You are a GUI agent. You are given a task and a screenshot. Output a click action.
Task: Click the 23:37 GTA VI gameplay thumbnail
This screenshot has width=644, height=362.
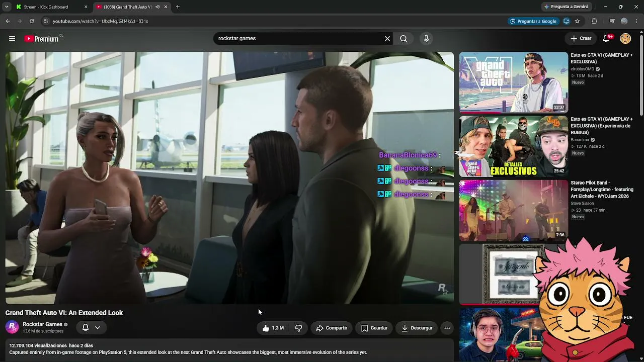pyautogui.click(x=513, y=82)
